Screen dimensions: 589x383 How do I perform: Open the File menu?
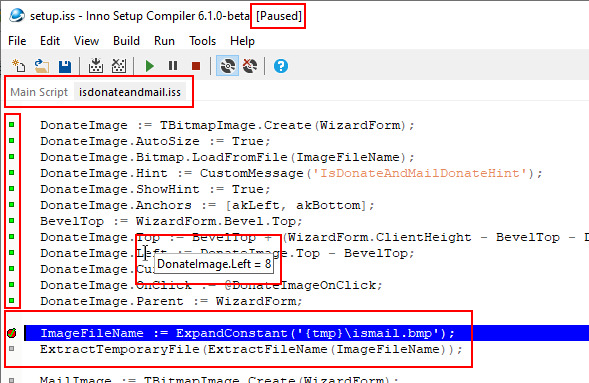click(x=17, y=41)
